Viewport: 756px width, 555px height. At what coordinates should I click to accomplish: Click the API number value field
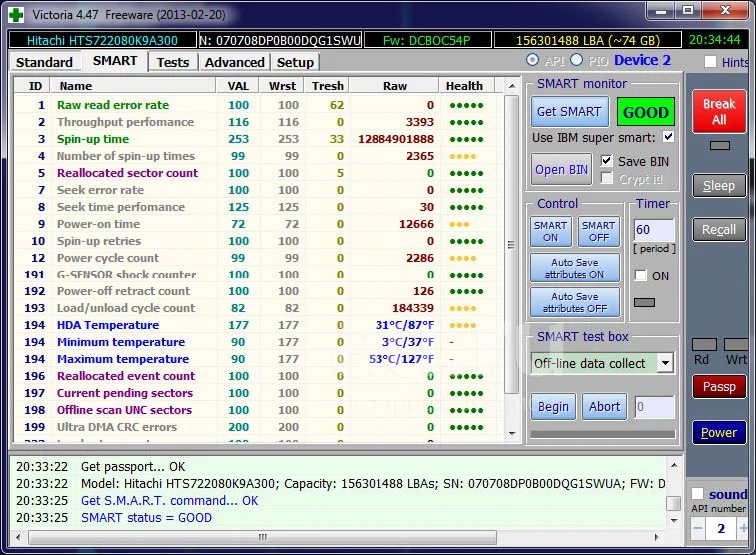[x=721, y=528]
